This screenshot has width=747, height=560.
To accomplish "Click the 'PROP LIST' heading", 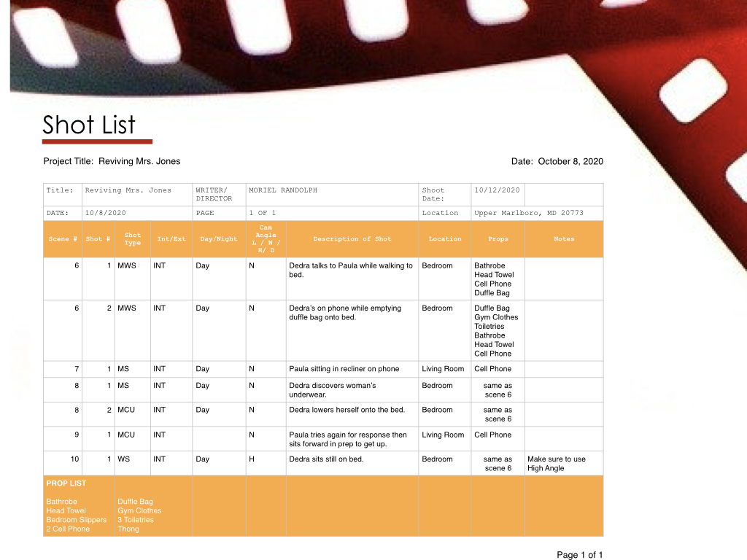I will click(x=66, y=483).
